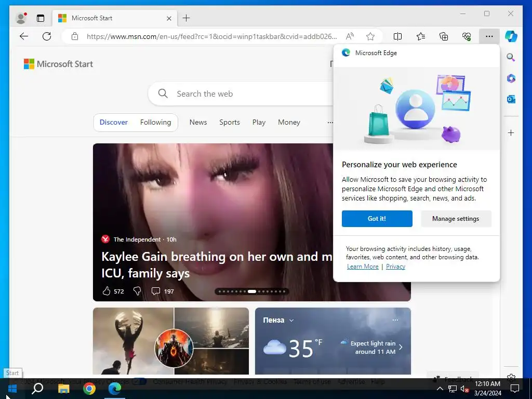Close the Microsoft Start tab
This screenshot has width=532, height=399.
pos(169,18)
